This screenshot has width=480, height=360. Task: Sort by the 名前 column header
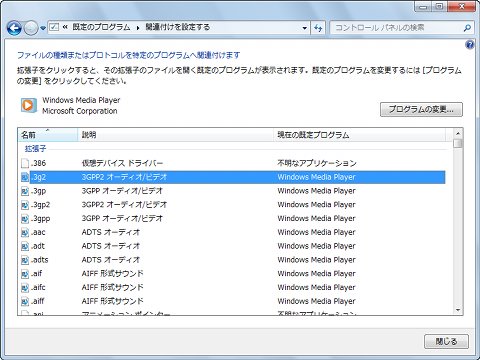tap(47, 135)
